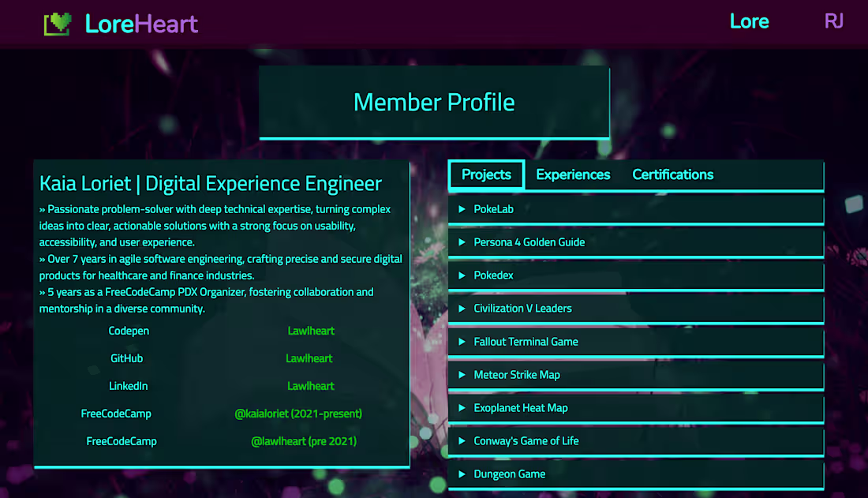Click the Codepen label text
The height and width of the screenshot is (498, 868).
pos(129,331)
